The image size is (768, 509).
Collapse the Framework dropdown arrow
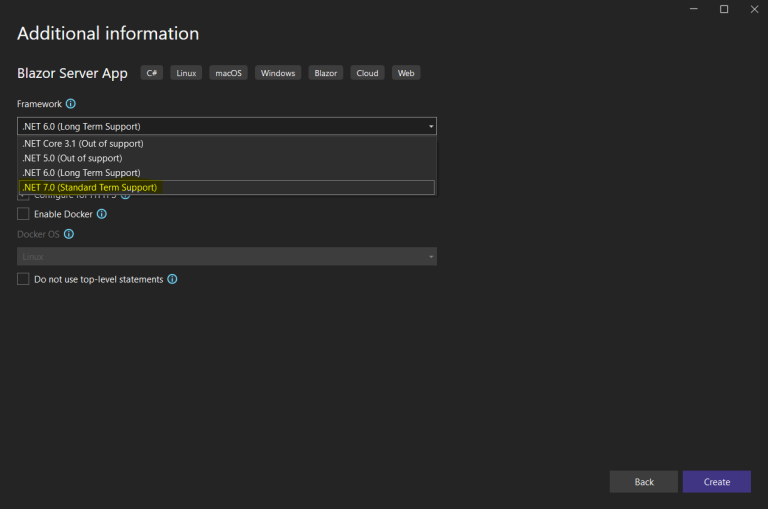[431, 127]
